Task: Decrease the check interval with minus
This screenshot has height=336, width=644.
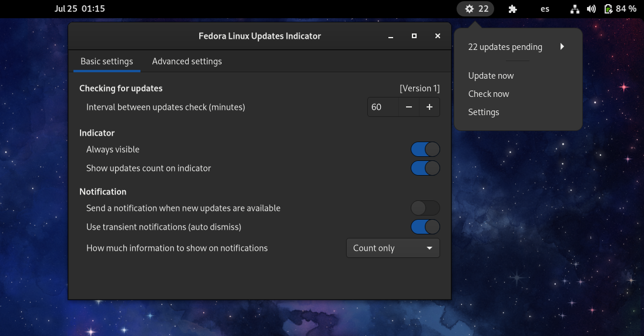Action: (x=408, y=107)
